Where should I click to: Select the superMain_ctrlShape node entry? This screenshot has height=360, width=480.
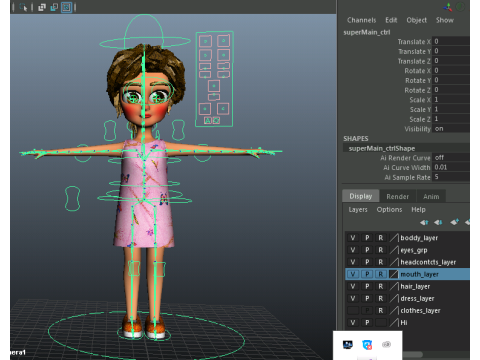(x=382, y=148)
